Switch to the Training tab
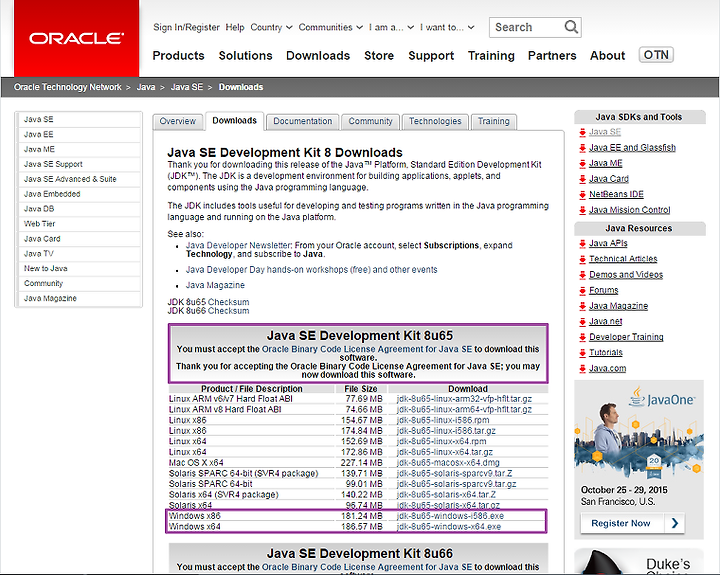Viewport: 720px width, 575px height. click(494, 121)
